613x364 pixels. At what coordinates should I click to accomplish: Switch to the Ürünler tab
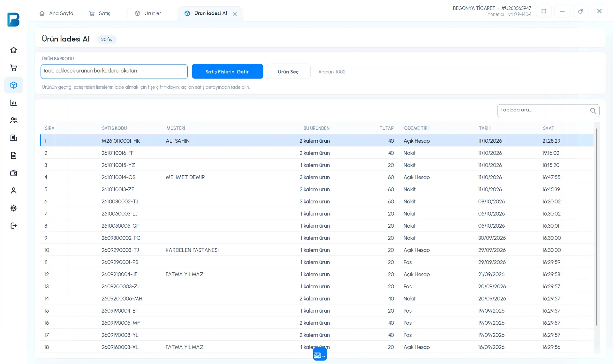[148, 13]
